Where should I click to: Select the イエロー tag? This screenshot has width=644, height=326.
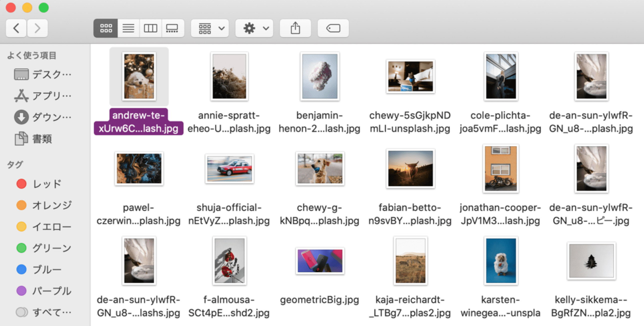44,227
